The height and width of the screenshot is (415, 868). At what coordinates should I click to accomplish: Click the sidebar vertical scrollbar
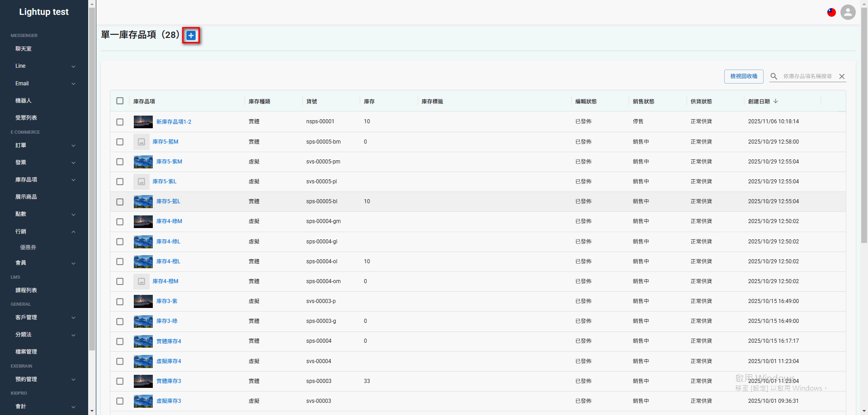click(92, 179)
